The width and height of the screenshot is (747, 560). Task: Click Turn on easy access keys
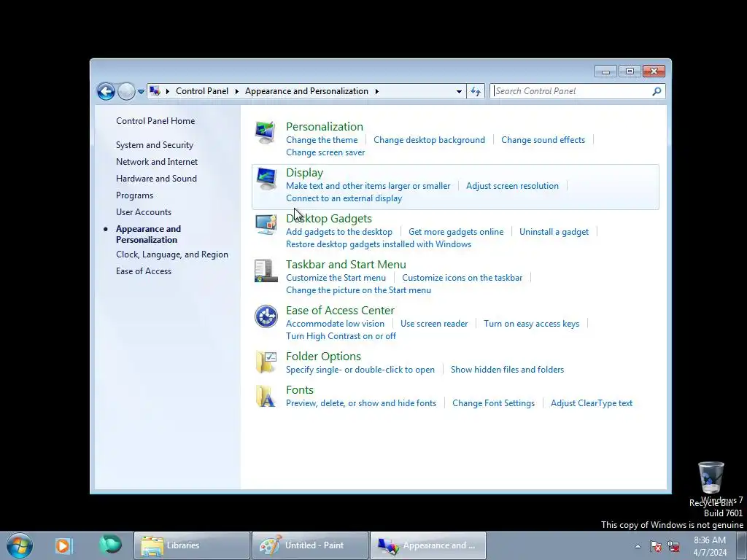click(532, 324)
